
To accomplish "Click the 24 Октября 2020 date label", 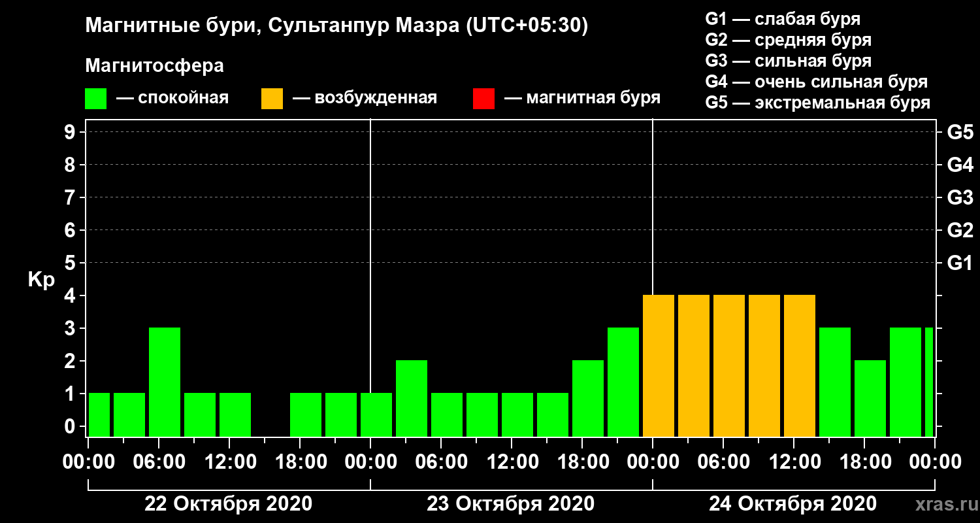I will click(x=792, y=504).
